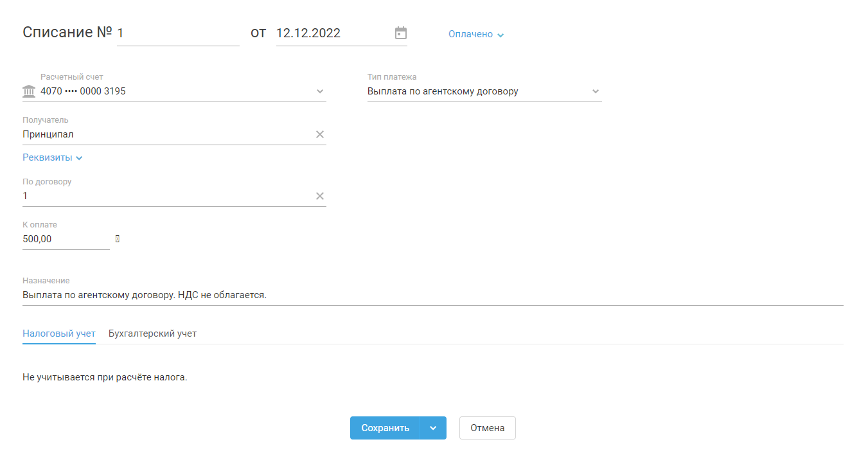The image size is (868, 462).
Task: Click the К оплате amount field 500,00
Action: point(66,239)
